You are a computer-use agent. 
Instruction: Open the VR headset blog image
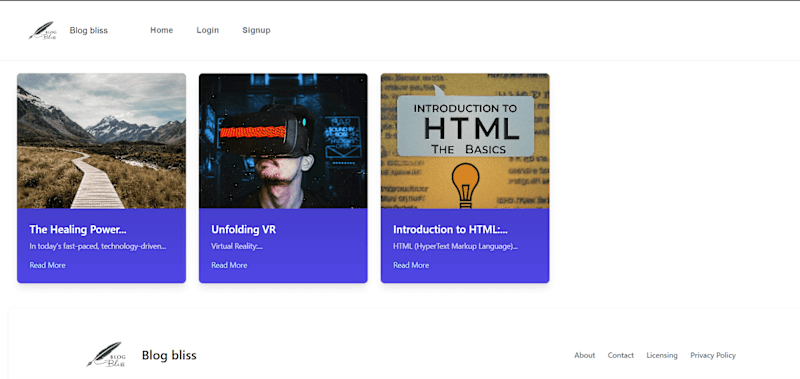click(x=283, y=141)
